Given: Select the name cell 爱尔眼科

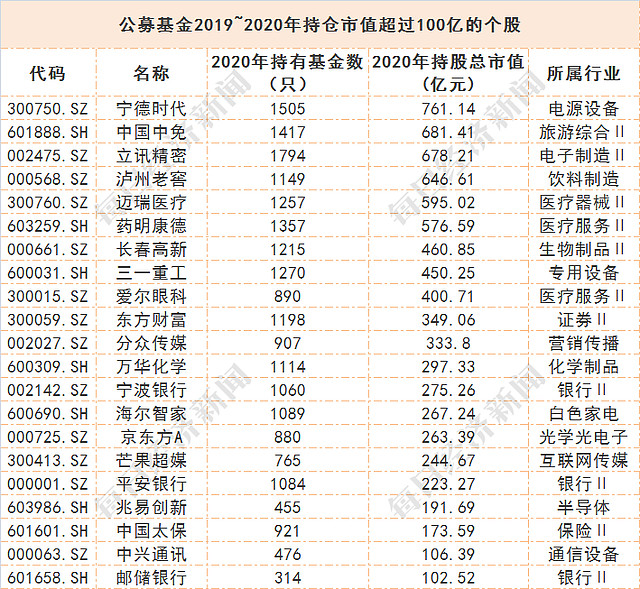Looking at the screenshot, I should pos(151,296).
